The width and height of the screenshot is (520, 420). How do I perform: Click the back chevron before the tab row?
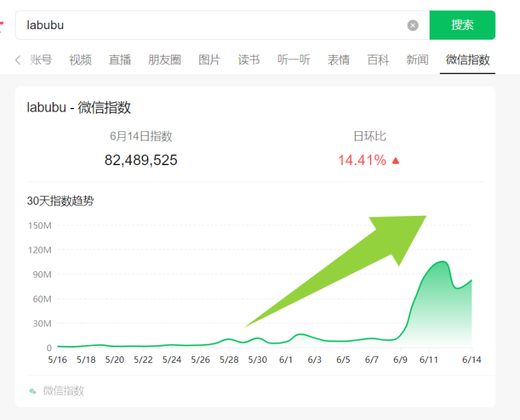coord(16,59)
